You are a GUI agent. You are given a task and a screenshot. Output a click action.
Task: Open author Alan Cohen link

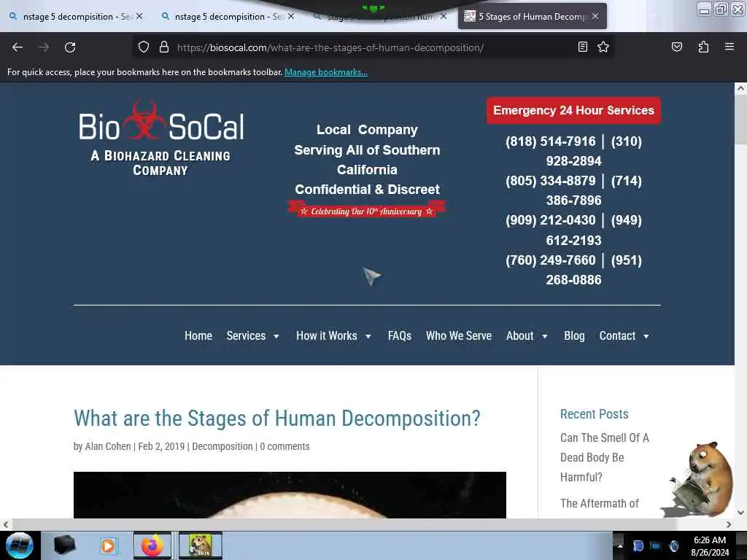click(108, 446)
